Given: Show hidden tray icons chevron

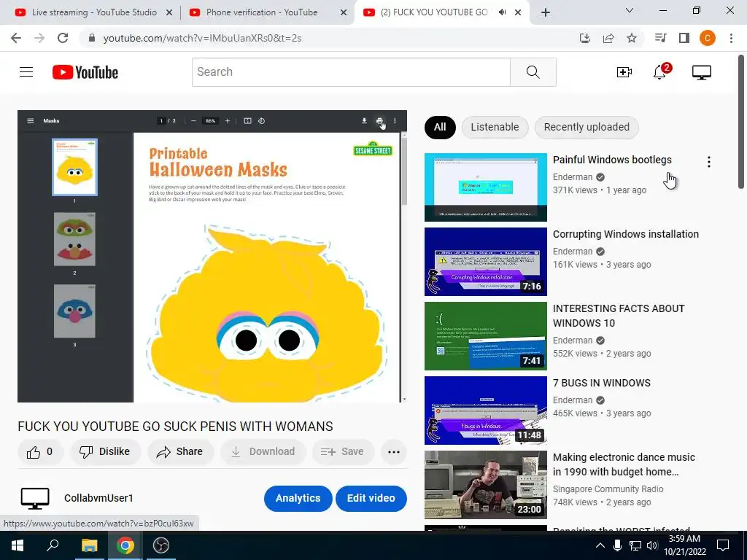Looking at the screenshot, I should pos(600,545).
